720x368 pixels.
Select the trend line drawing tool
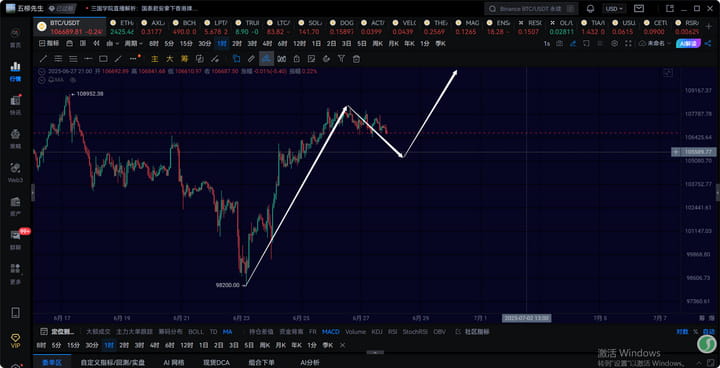43,59
